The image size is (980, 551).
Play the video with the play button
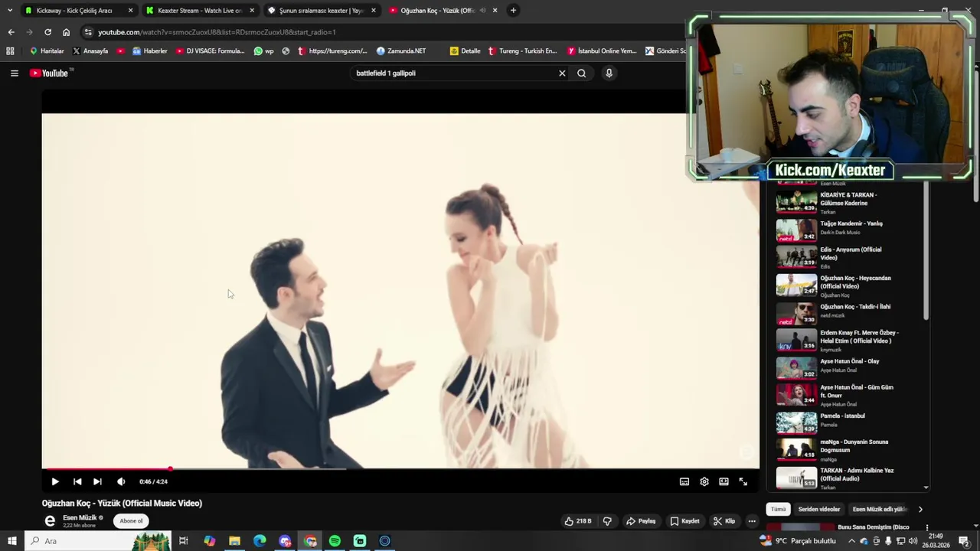point(55,481)
